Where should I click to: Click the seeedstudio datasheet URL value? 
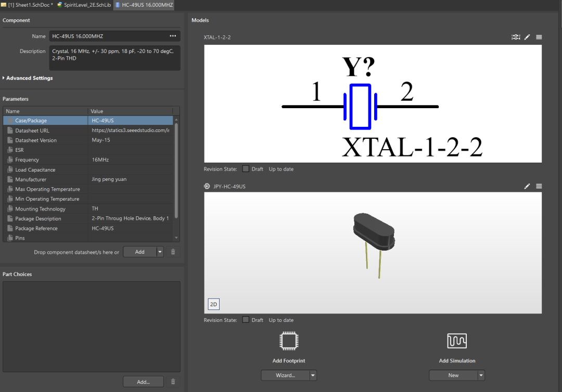131,130
